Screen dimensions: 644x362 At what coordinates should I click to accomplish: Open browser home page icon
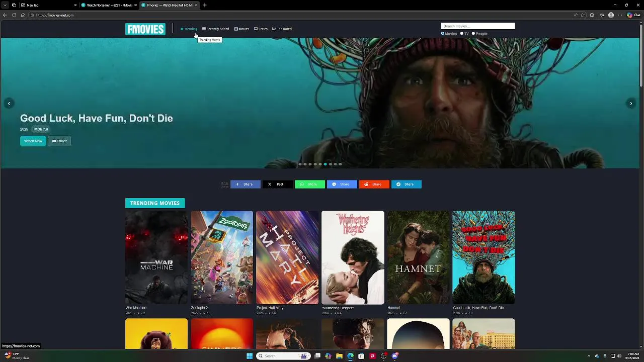(x=23, y=15)
